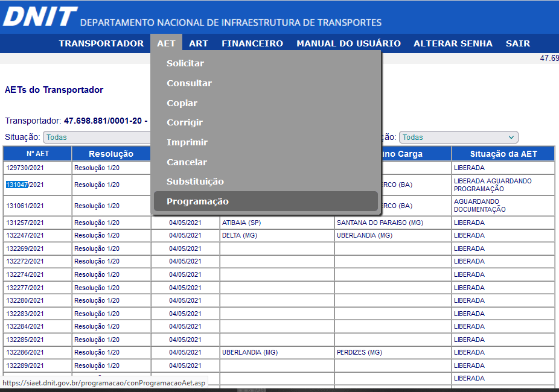Viewport: 559px width, 392px height.
Task: Expand the right-side Todas dropdown
Action: coord(458,138)
